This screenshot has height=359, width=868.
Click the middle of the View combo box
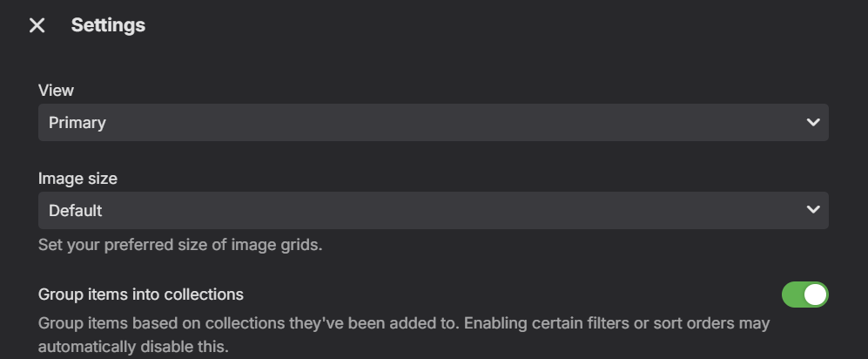point(433,123)
